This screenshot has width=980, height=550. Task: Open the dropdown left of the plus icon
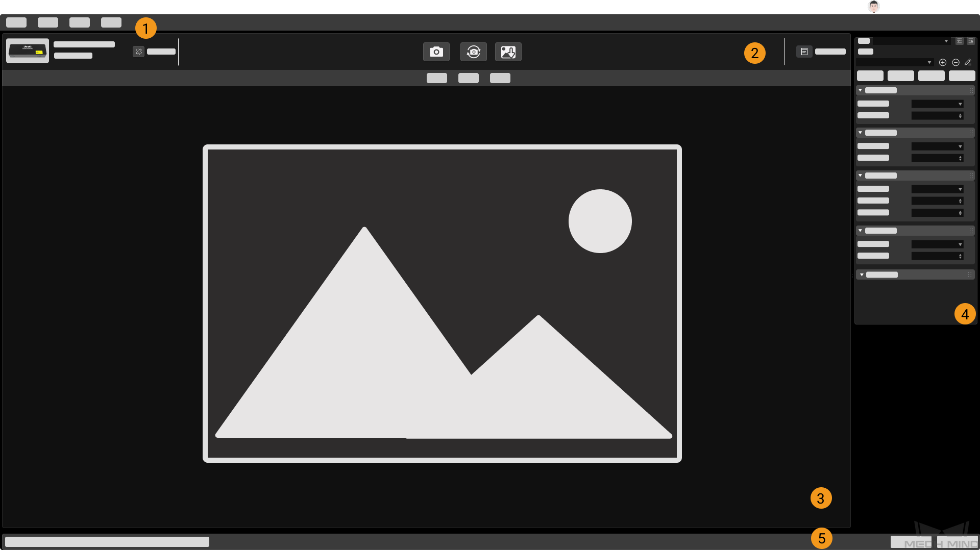point(895,62)
